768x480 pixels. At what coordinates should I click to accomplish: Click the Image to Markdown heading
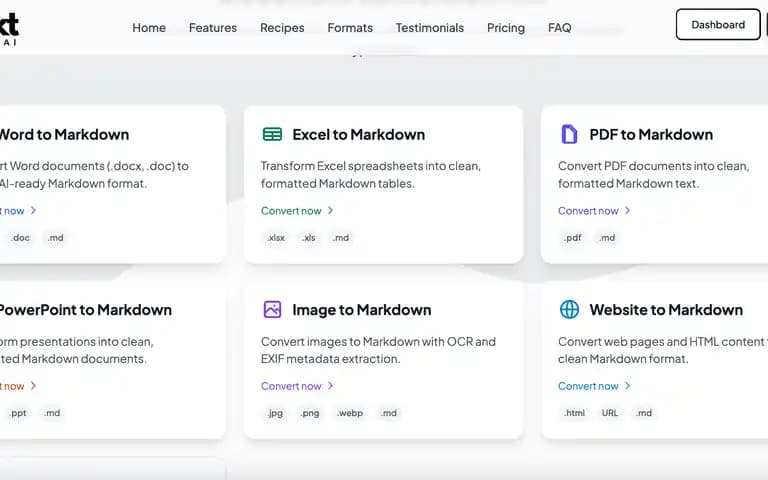[361, 310]
